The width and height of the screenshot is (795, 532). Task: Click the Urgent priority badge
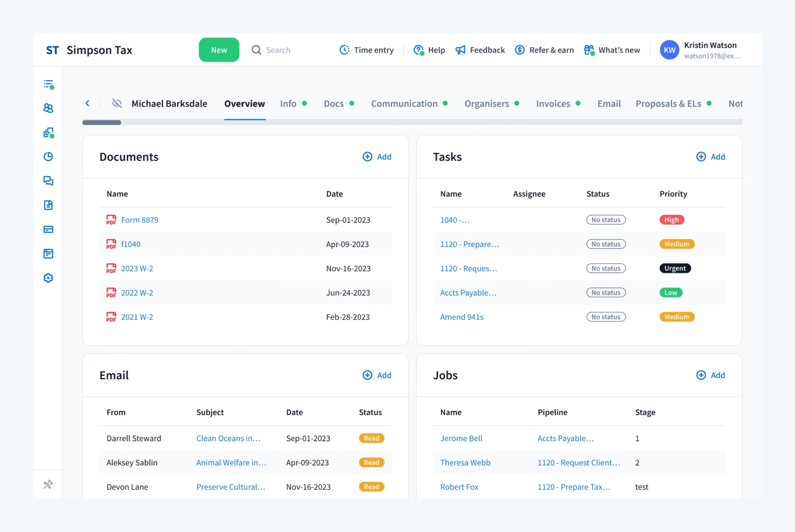tap(675, 268)
